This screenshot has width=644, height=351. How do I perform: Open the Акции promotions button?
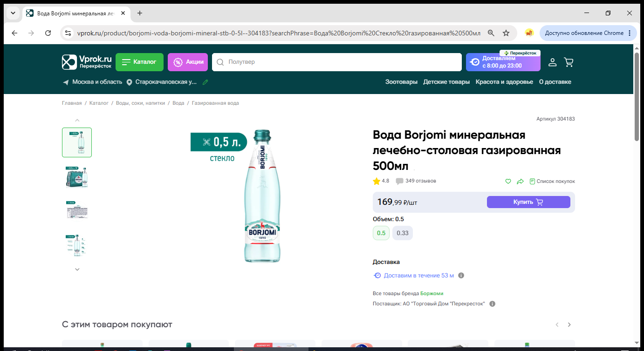click(x=188, y=62)
